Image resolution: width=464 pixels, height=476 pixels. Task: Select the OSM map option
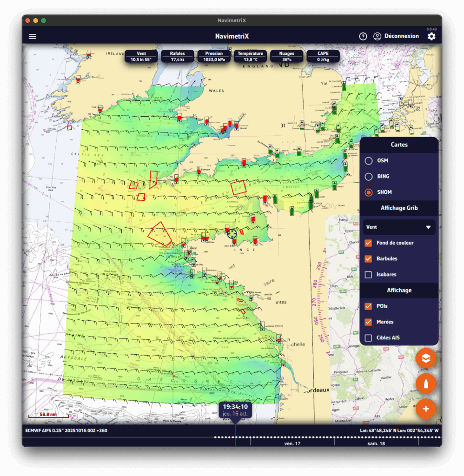tap(369, 161)
